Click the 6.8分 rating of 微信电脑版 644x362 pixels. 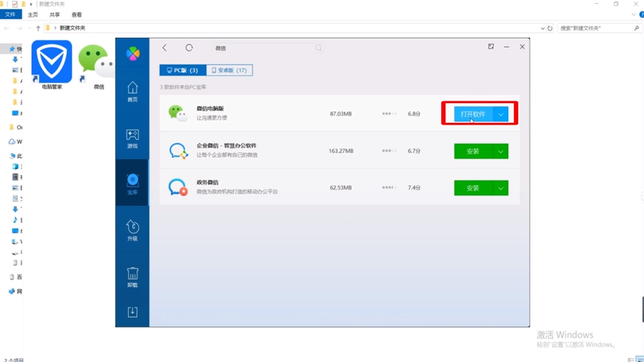coord(414,114)
